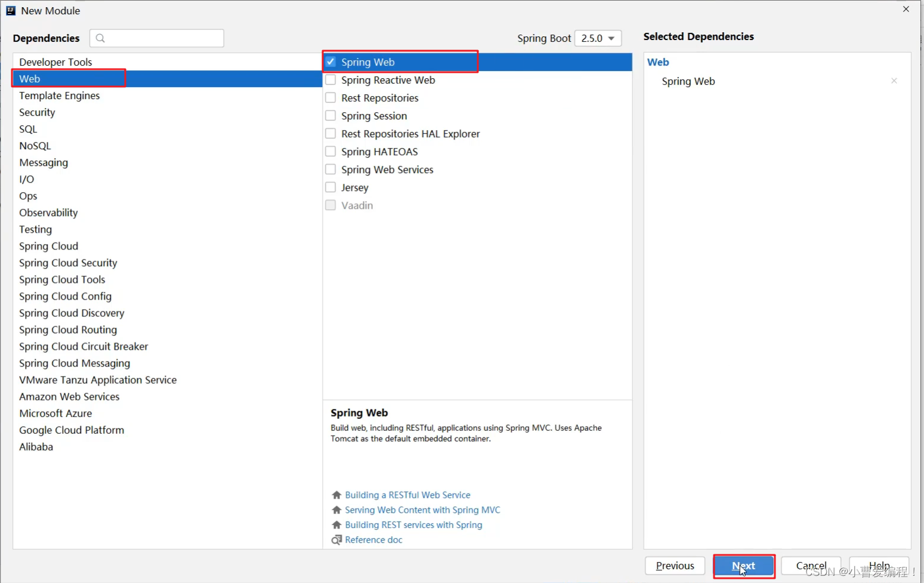This screenshot has height=583, width=924.
Task: Click the IntelliJ icon in title bar
Action: pyautogui.click(x=11, y=10)
